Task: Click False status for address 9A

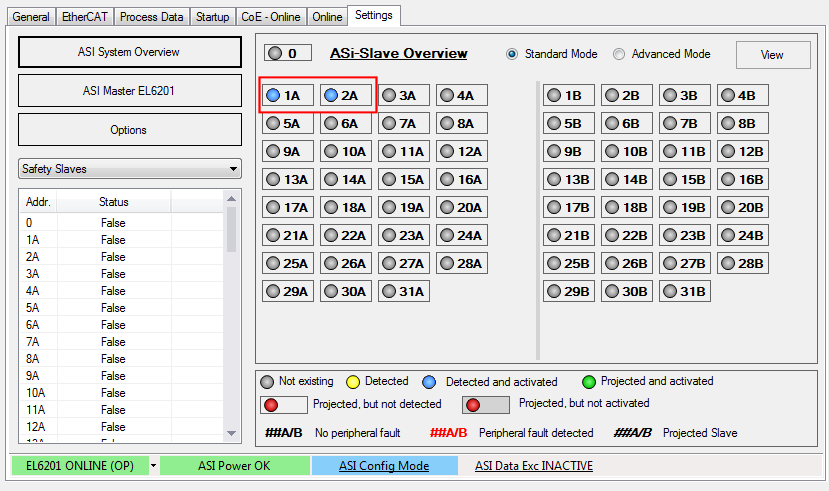Action: click(x=113, y=376)
